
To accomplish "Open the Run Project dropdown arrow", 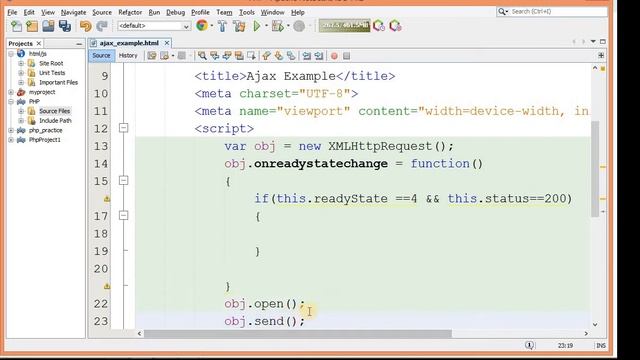I will coord(266,26).
